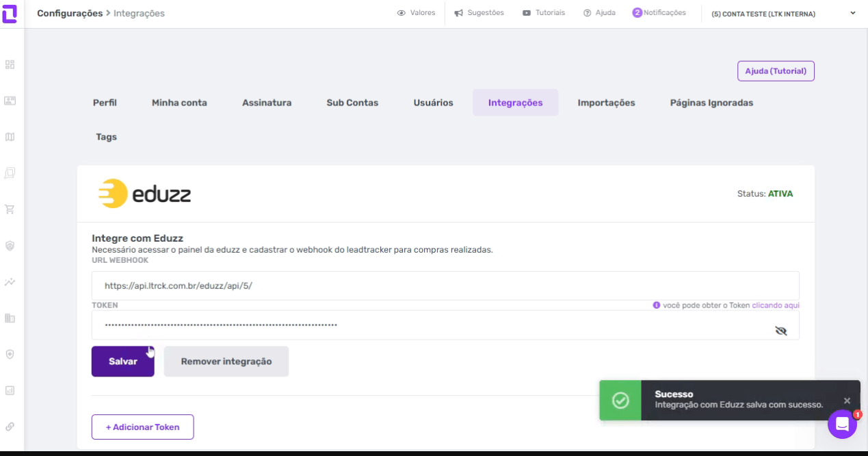The image size is (868, 456).
Task: Open the shield with plus icon in sidebar
Action: tap(10, 354)
